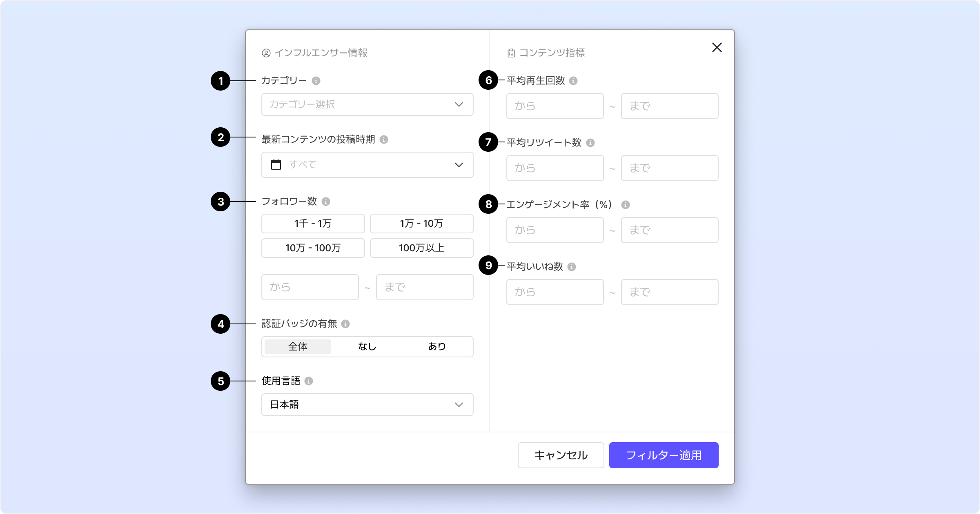Image resolution: width=980 pixels, height=514 pixels.
Task: Select なし in verification badge toggle
Action: coord(367,347)
